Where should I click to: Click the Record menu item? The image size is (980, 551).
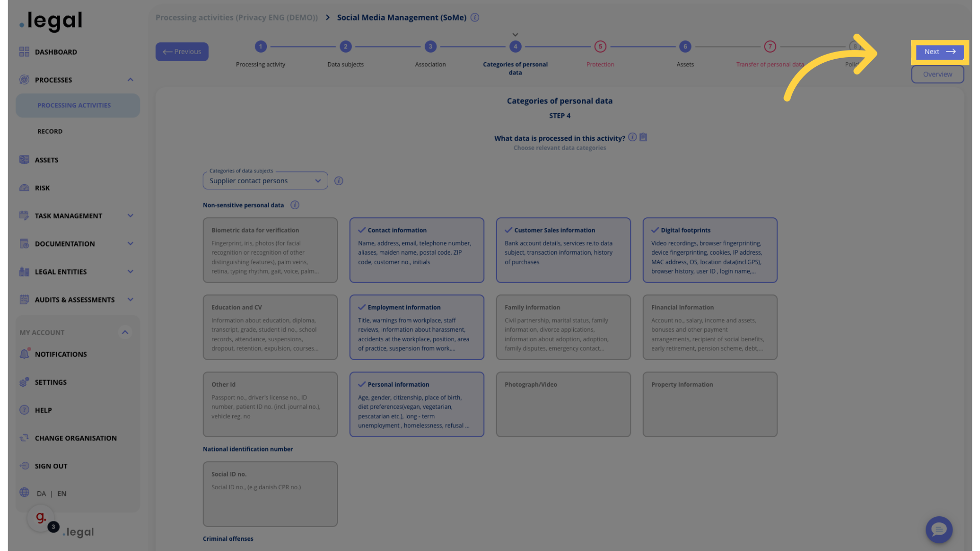[x=49, y=132]
